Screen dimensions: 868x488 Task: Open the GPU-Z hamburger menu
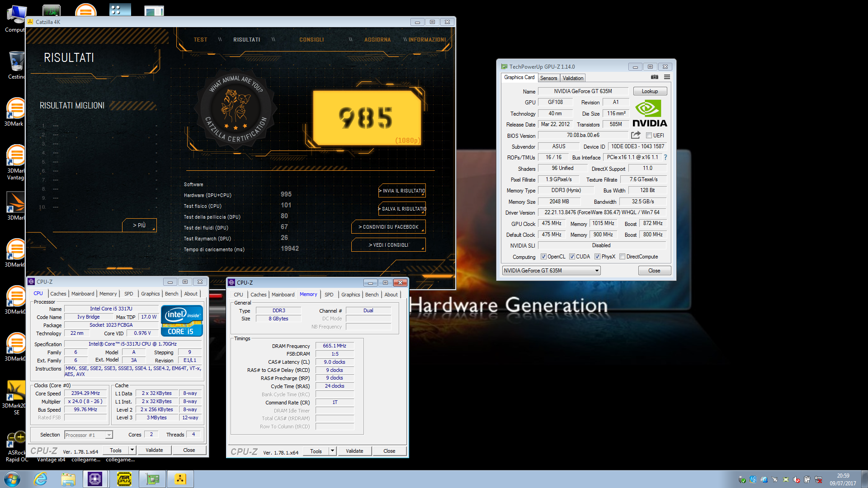[x=667, y=77]
